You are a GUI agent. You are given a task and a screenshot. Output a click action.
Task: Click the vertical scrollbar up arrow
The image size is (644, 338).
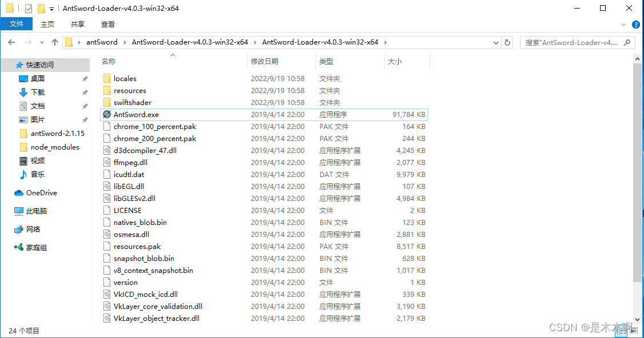click(637, 59)
